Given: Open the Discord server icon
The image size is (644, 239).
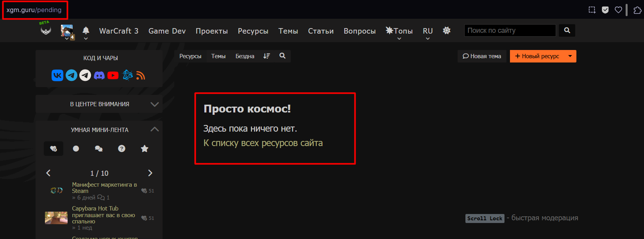Looking at the screenshot, I should (x=99, y=75).
